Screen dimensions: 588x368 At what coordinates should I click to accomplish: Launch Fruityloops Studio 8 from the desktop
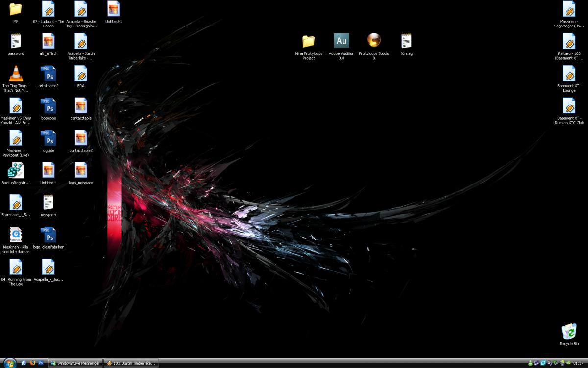click(x=374, y=41)
